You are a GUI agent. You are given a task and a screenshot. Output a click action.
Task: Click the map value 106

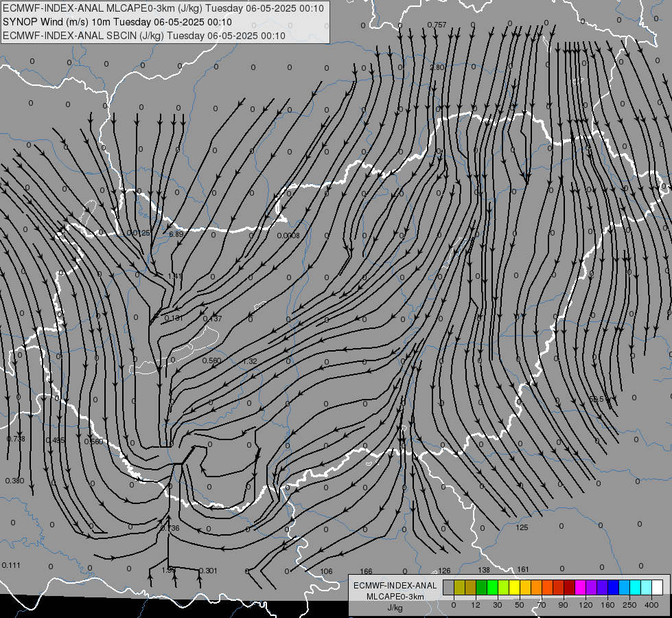327,571
